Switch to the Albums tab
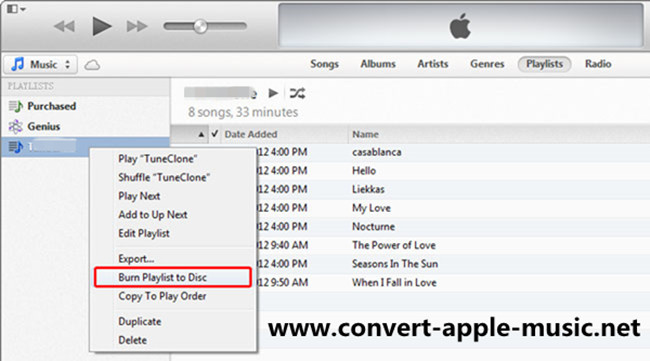 [378, 64]
